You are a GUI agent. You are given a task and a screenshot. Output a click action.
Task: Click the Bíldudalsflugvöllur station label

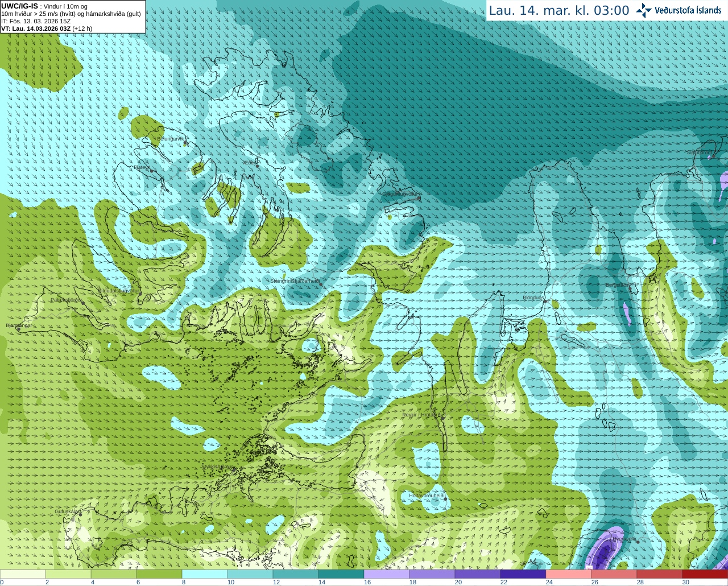tap(118, 290)
